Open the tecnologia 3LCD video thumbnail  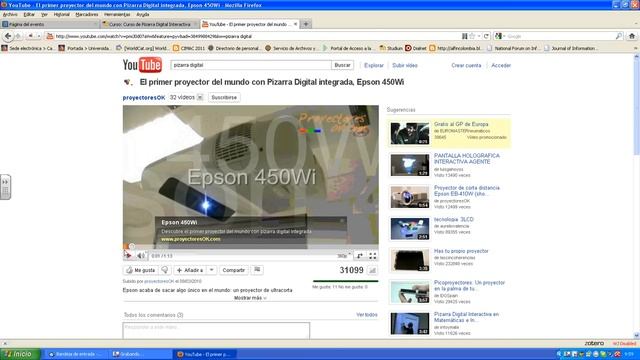click(x=409, y=229)
